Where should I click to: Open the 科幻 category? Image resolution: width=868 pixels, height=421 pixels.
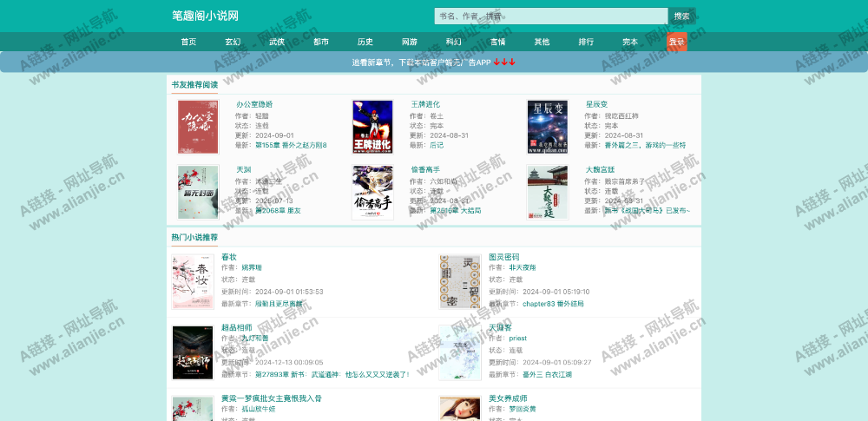click(453, 42)
